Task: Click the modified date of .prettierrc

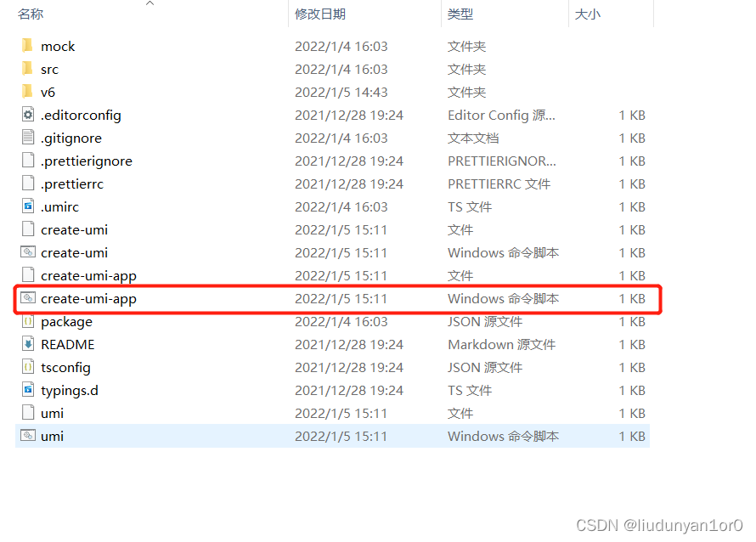Action: point(349,184)
